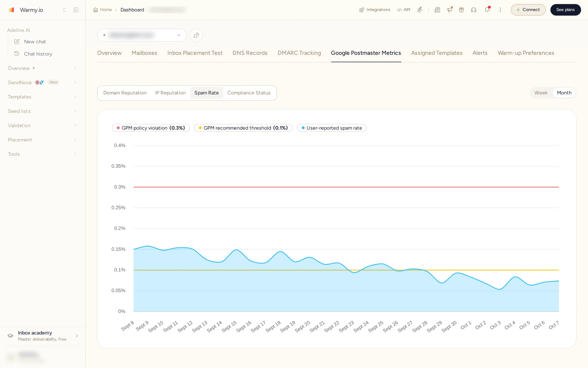This screenshot has width=588, height=368.
Task: Open the notifications bell
Action: point(488,10)
